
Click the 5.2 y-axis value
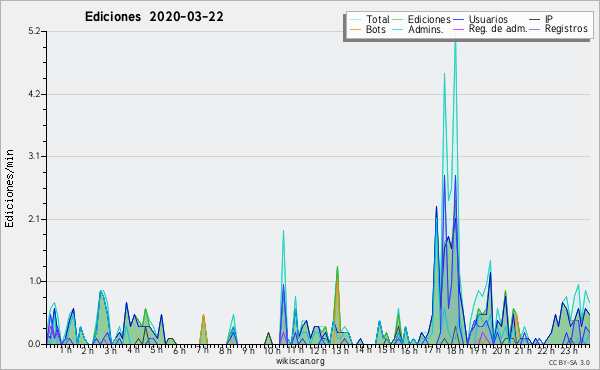coord(34,31)
